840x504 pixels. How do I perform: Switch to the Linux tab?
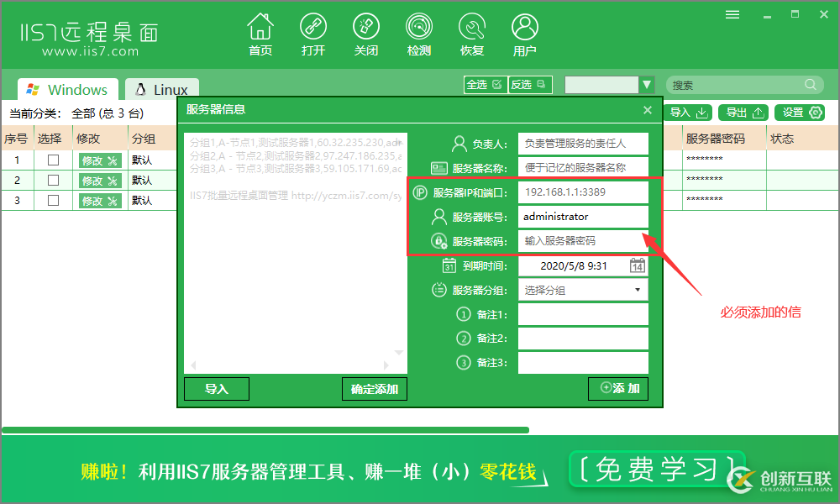coord(161,88)
